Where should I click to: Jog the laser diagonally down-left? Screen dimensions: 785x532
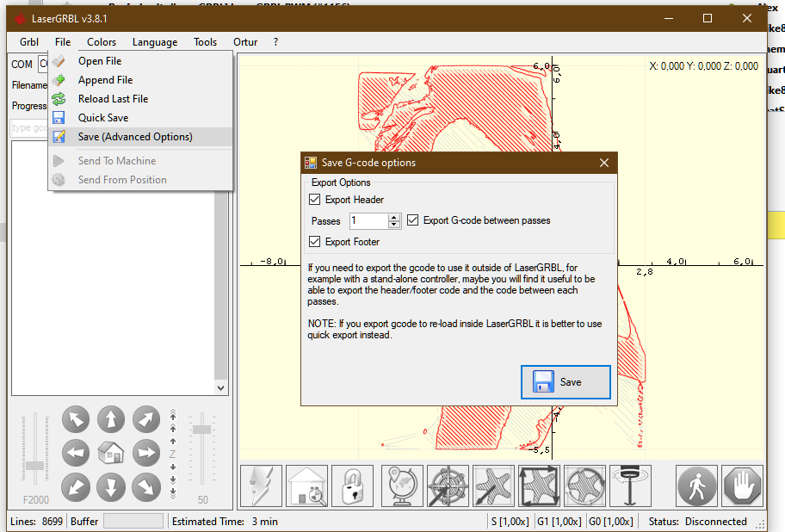76,487
